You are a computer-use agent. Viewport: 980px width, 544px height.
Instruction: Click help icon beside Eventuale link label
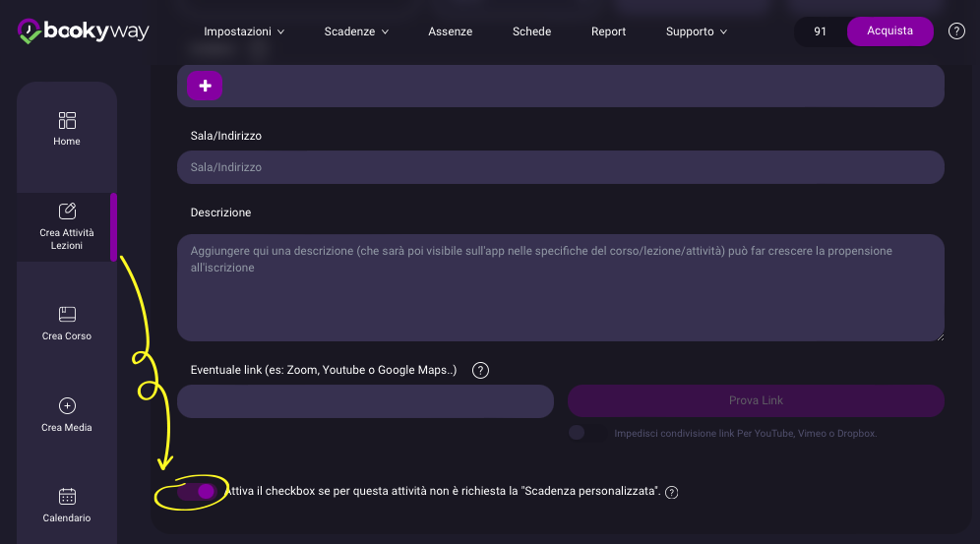coord(480,371)
